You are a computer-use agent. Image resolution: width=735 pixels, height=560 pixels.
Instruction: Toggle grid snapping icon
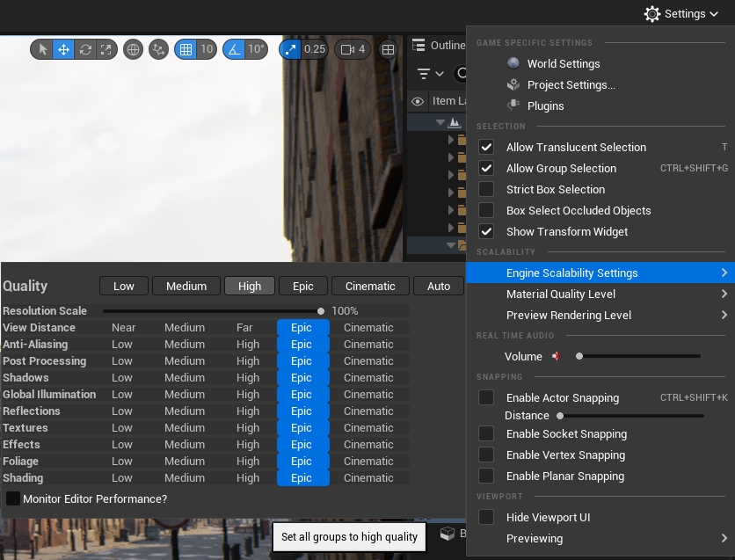click(186, 49)
